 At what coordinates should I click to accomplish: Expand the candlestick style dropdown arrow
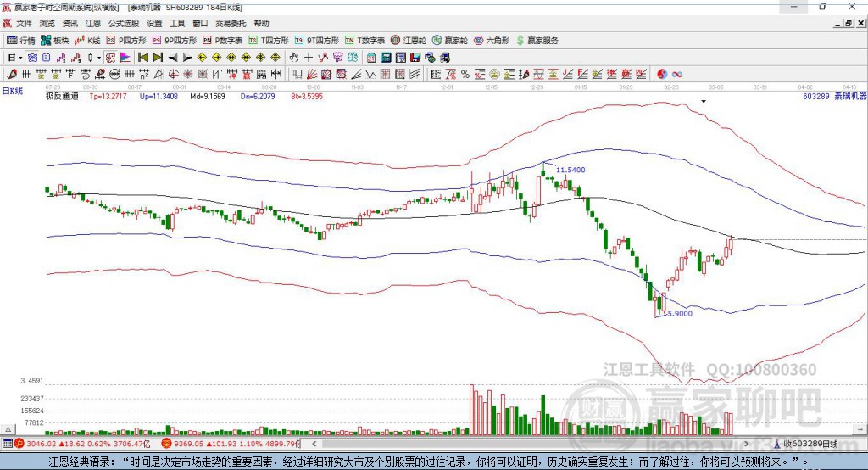point(98,58)
